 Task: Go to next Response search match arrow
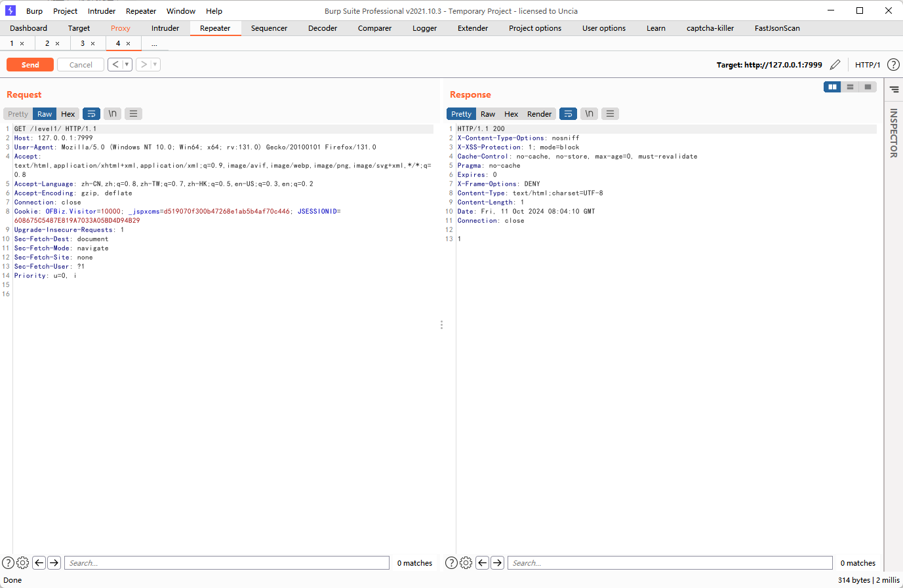coord(497,562)
